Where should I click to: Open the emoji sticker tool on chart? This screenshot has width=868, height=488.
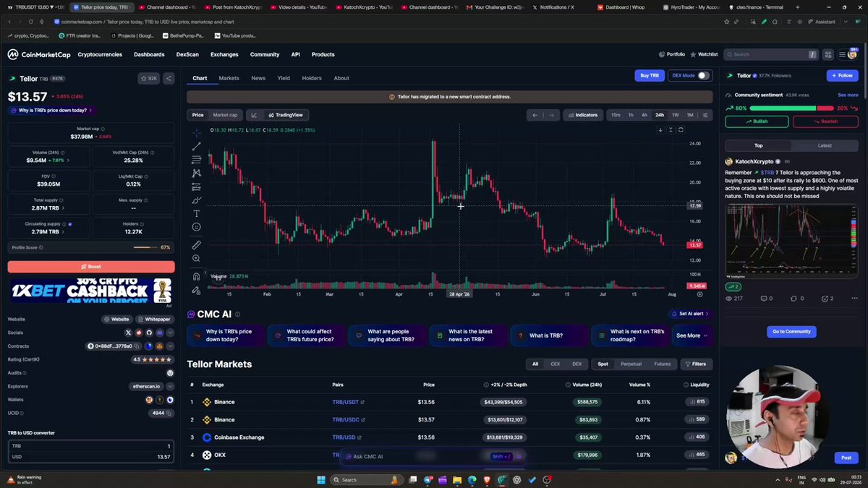196,227
